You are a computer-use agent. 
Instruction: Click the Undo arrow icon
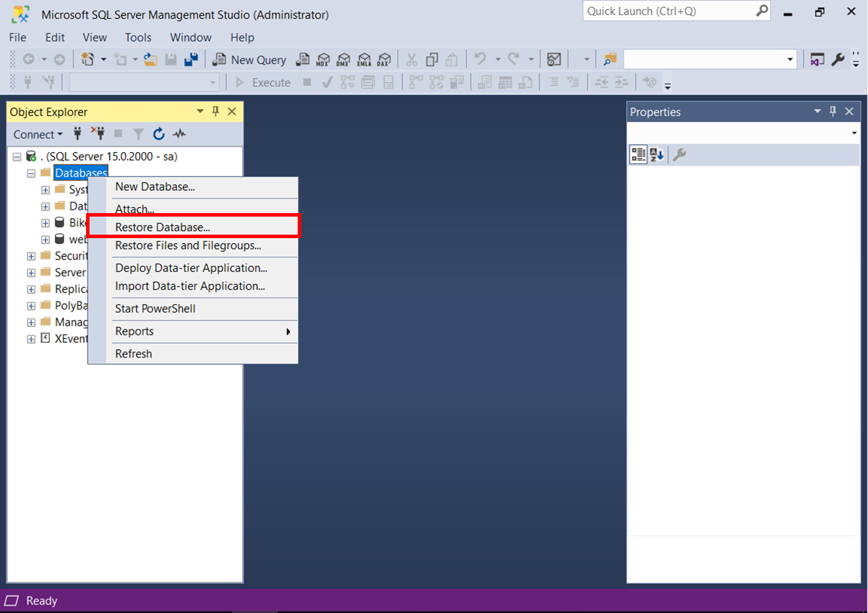[x=480, y=60]
